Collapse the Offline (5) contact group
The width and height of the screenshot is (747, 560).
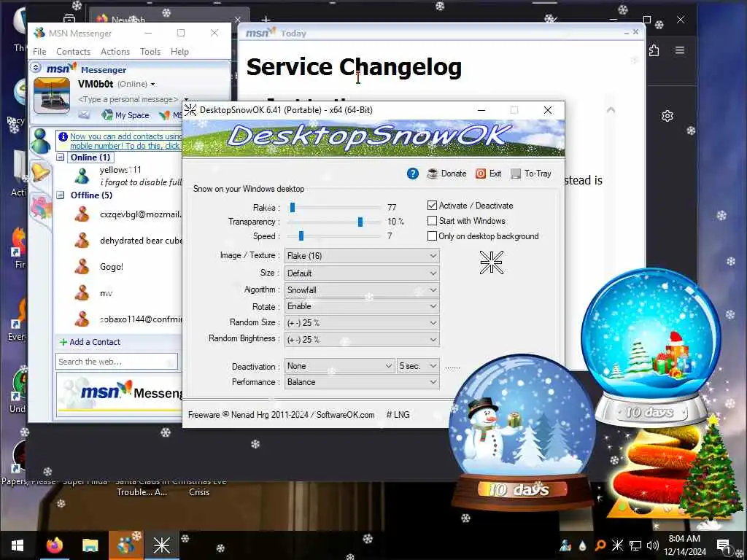coord(61,195)
